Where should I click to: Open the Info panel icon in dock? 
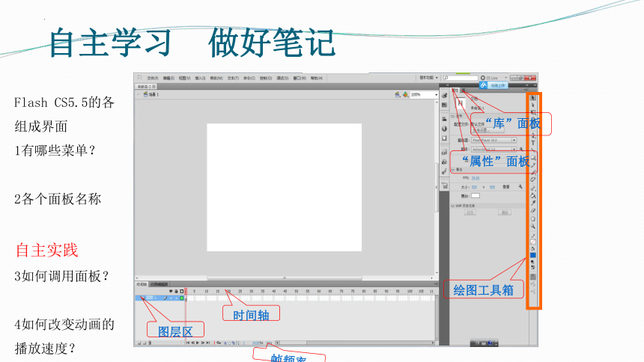pyautogui.click(x=444, y=129)
